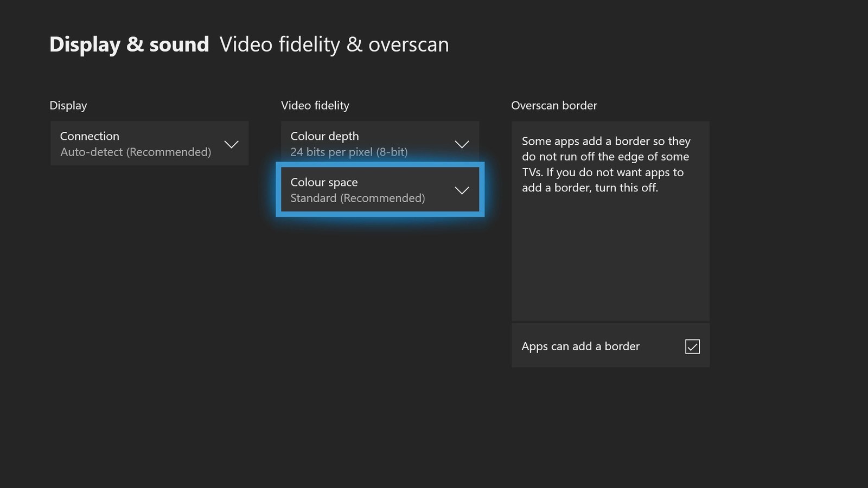Image resolution: width=868 pixels, height=488 pixels.
Task: Click the Overscan border section label
Action: 554,106
